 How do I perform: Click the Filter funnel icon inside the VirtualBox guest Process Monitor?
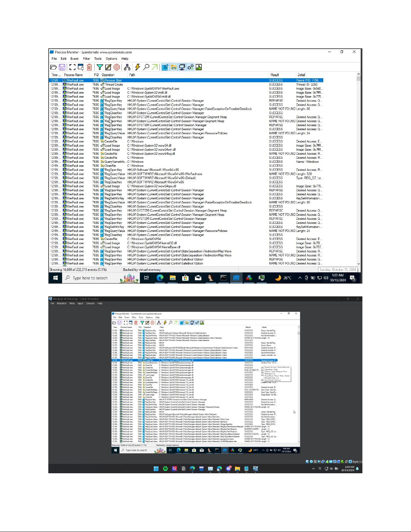tap(142, 323)
